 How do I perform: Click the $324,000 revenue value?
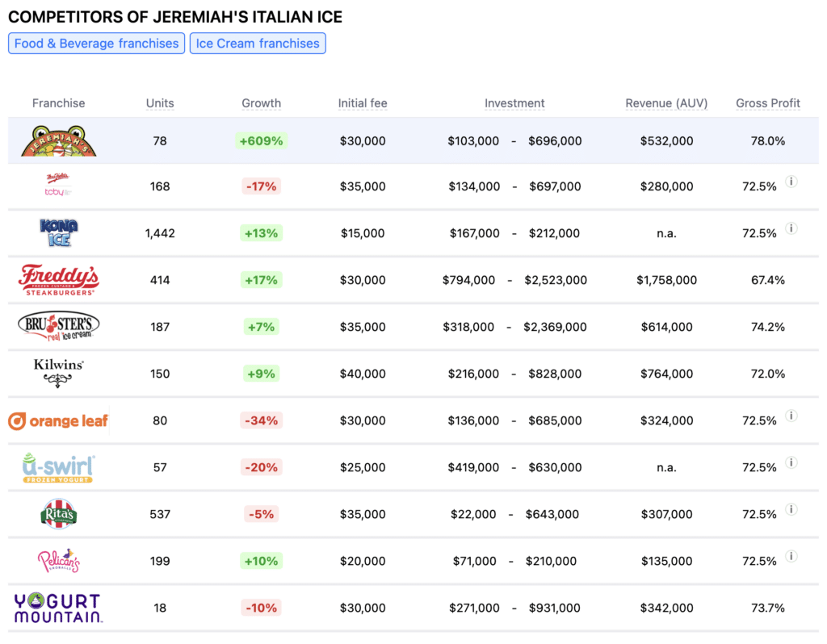tap(666, 420)
